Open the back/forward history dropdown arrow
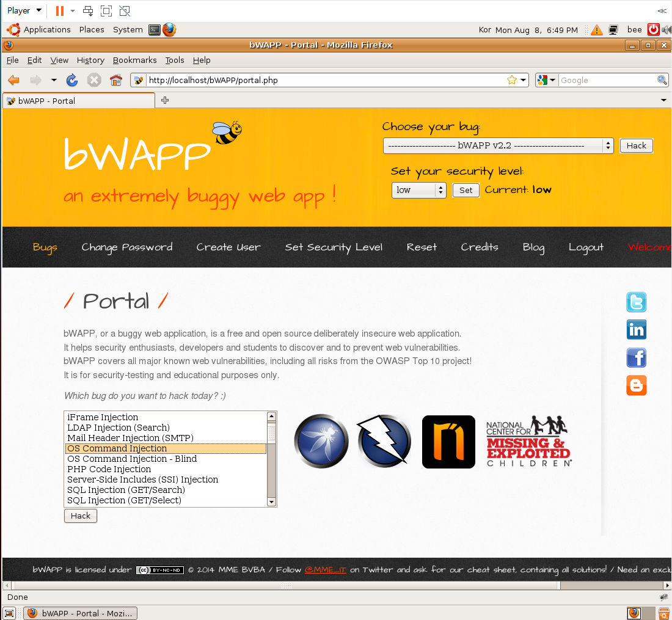 54,80
